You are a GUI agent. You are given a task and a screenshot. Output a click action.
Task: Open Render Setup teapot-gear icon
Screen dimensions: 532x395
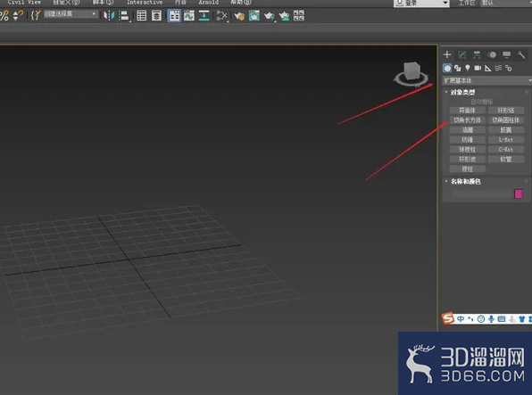pos(239,15)
